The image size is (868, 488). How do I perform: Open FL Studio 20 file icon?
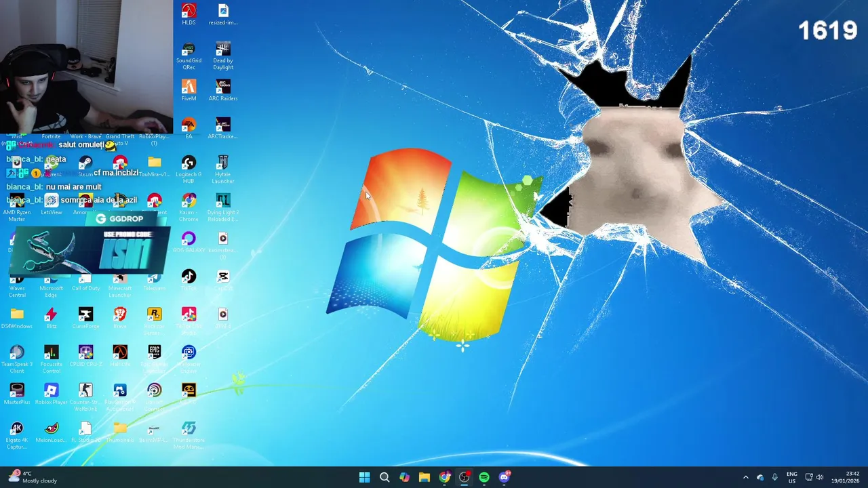click(x=85, y=432)
